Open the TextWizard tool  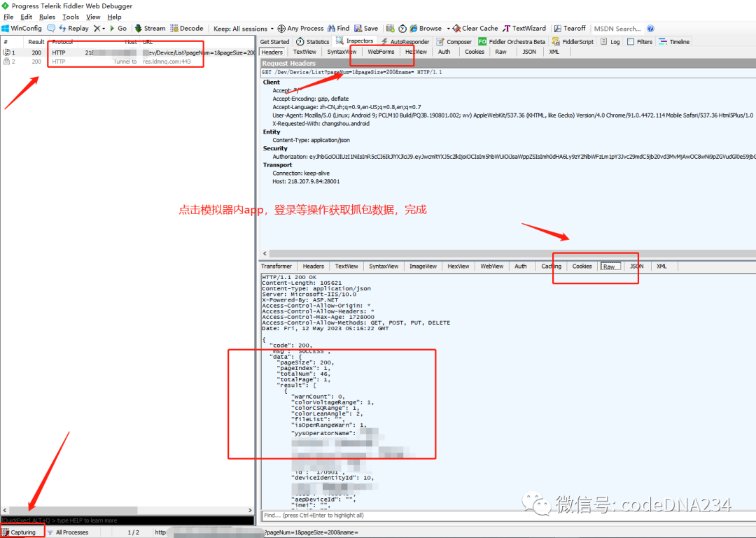pyautogui.click(x=524, y=29)
